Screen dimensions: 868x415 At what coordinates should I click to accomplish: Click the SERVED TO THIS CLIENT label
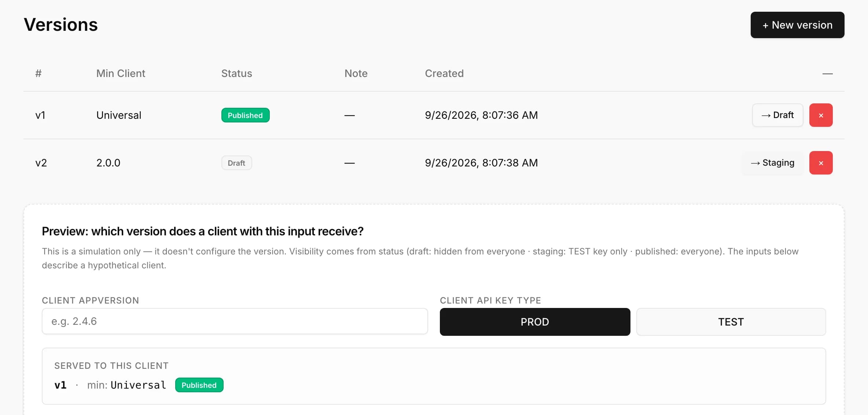click(x=111, y=366)
